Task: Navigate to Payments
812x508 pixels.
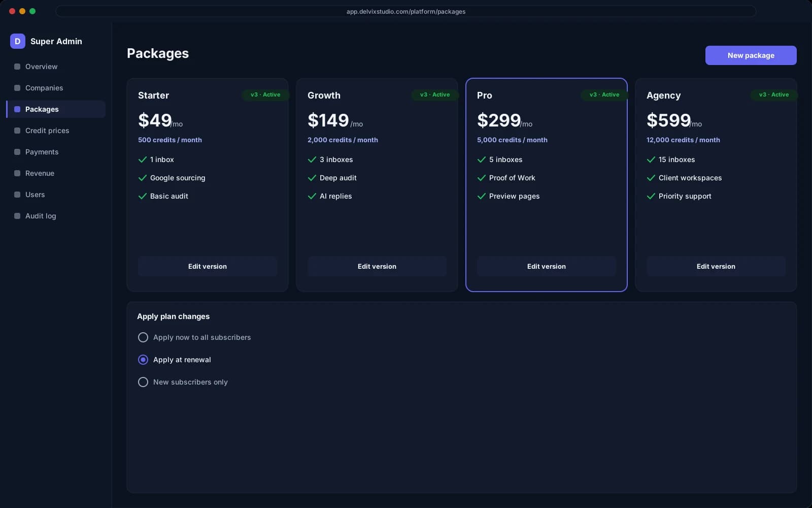Action: coord(56,152)
